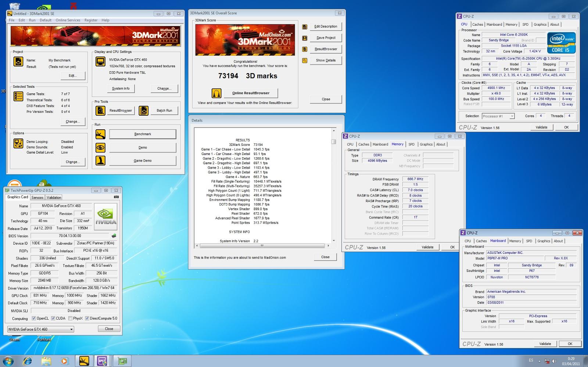Click OK in CPU-Z Mainboard window

pyautogui.click(x=570, y=344)
